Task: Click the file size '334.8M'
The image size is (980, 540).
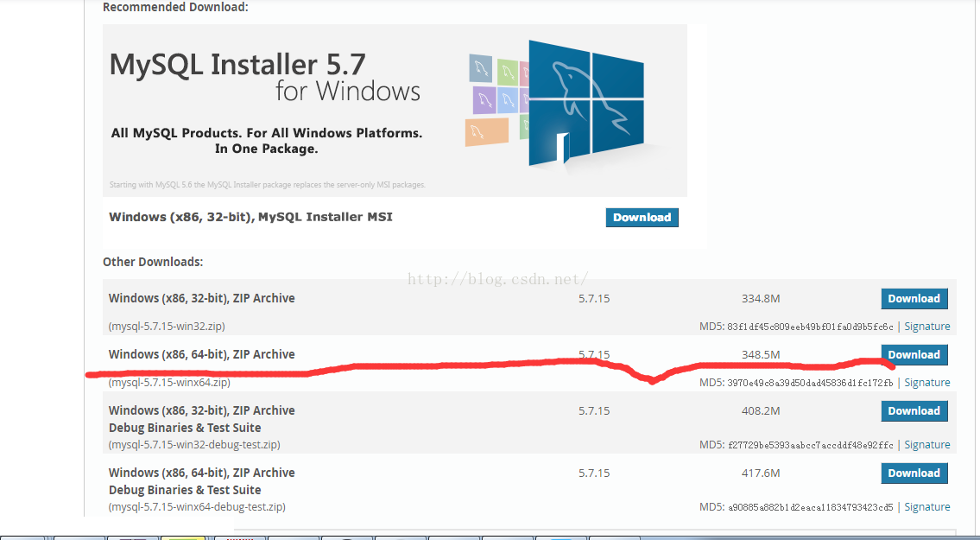Action: coord(761,298)
